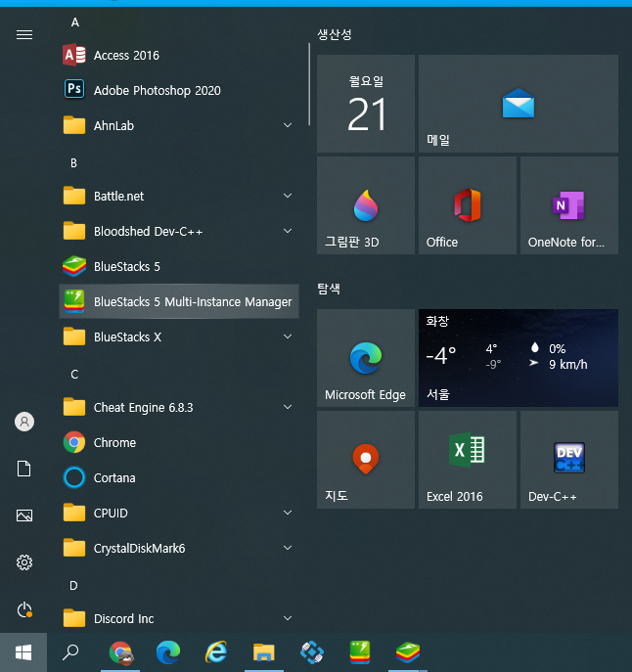Screen dimensions: 632x672
Task: Expand the CPUID folder
Action: tap(179, 513)
